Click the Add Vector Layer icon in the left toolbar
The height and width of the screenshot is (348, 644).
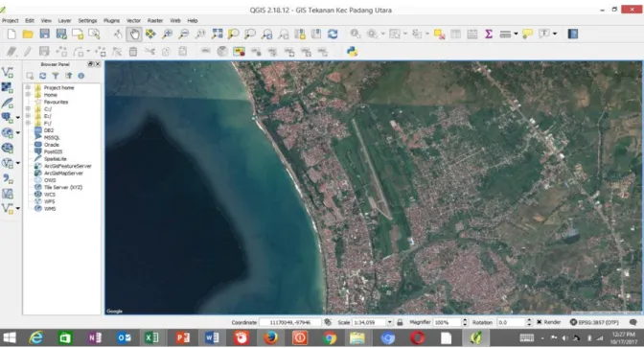pos(8,72)
